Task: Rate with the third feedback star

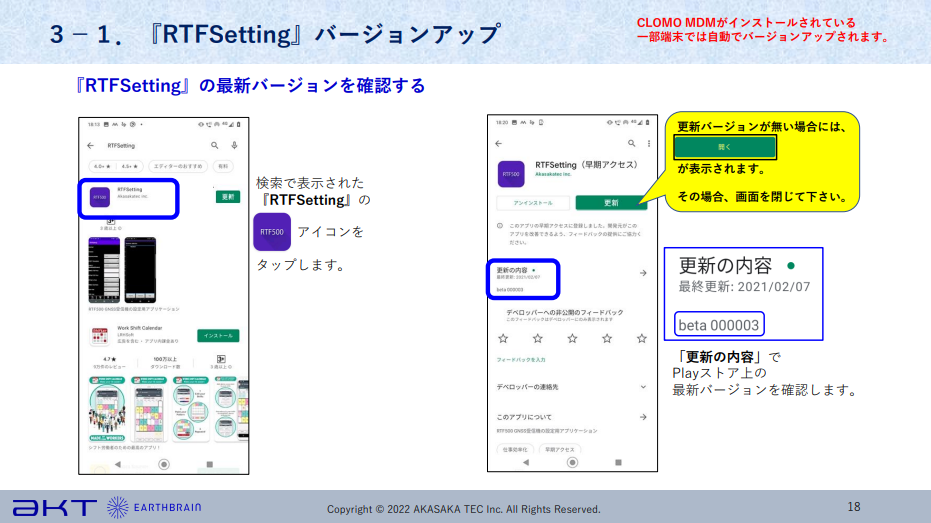Action: (572, 338)
